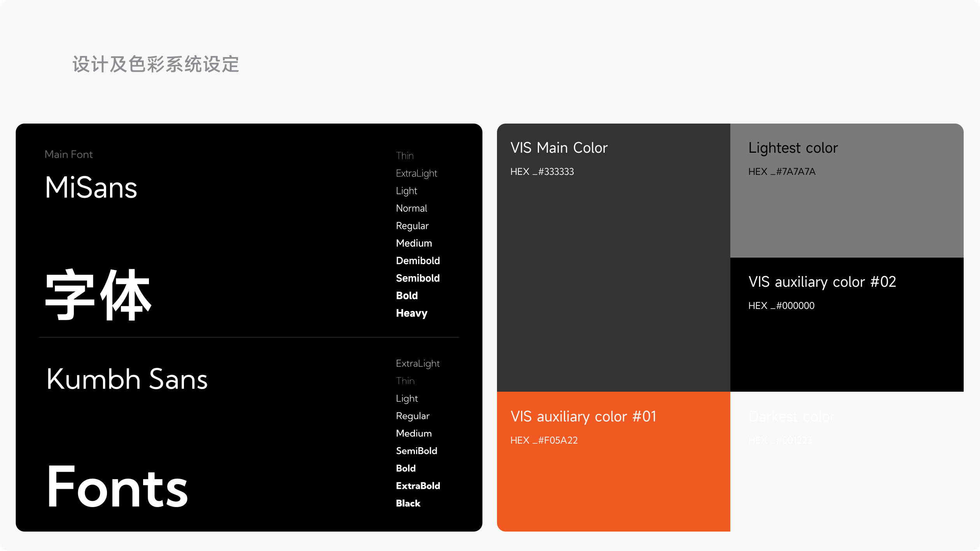Select the Semibold weight under MiSans
The image size is (980, 551).
click(418, 278)
